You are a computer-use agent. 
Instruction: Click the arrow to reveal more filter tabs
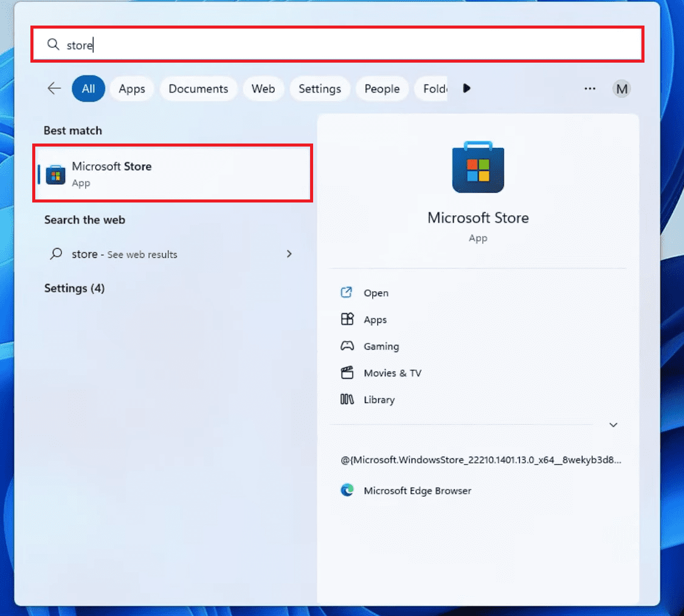pyautogui.click(x=466, y=88)
